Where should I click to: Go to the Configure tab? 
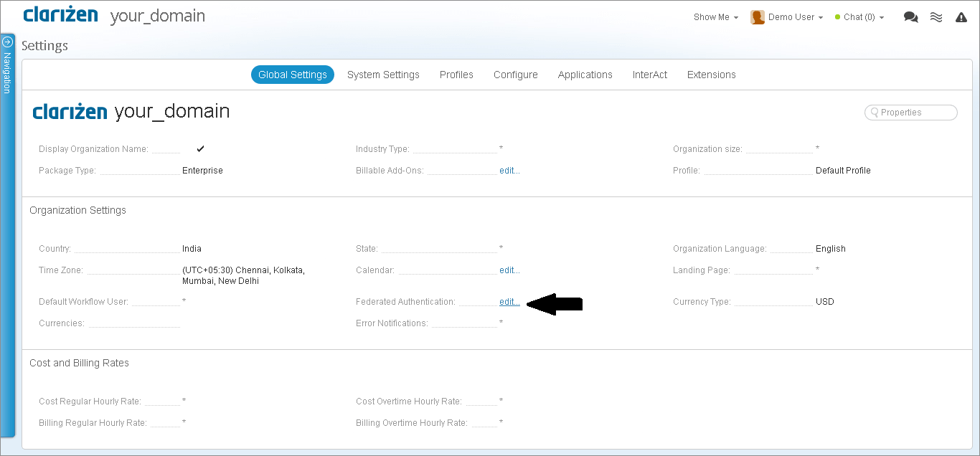pyautogui.click(x=516, y=75)
